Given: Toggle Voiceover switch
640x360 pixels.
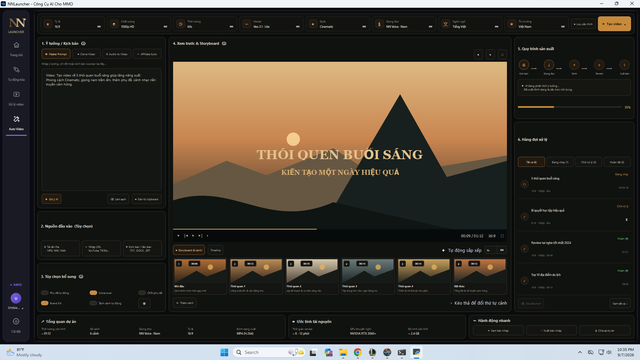Looking at the screenshot, I should [x=93, y=293].
